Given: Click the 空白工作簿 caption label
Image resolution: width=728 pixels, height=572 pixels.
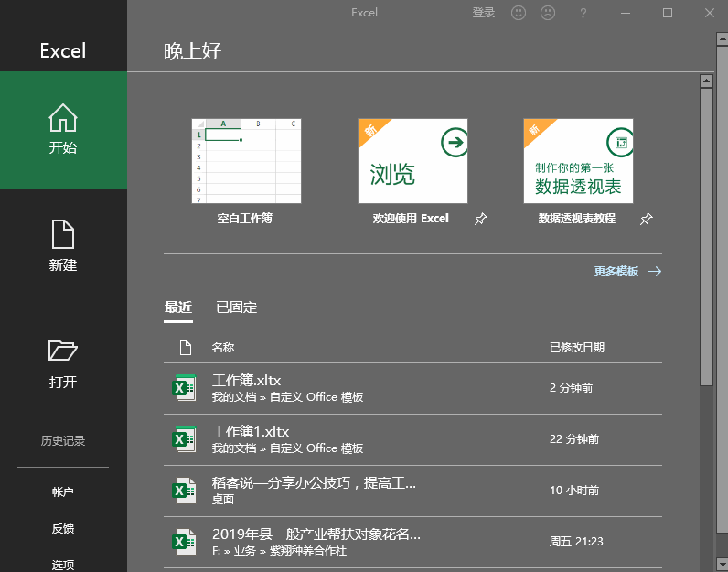Looking at the screenshot, I should 245,219.
